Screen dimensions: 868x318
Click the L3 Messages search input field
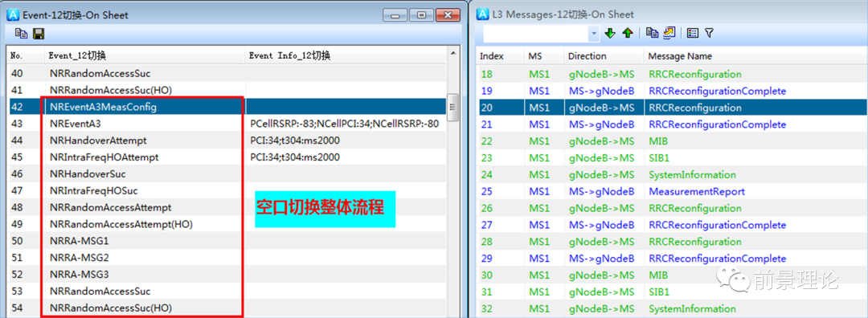(536, 34)
